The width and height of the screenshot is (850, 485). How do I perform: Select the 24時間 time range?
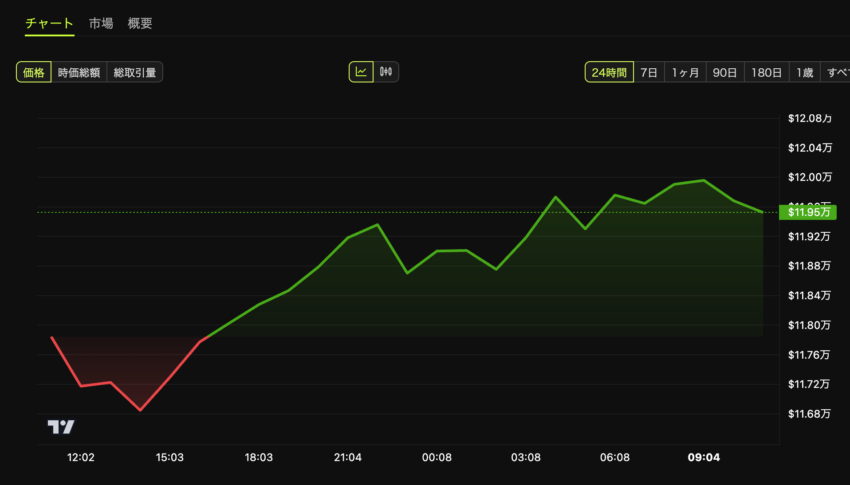[x=609, y=72]
